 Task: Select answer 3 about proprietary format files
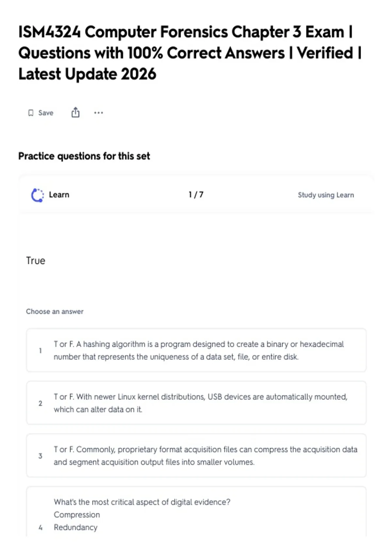pos(196,456)
